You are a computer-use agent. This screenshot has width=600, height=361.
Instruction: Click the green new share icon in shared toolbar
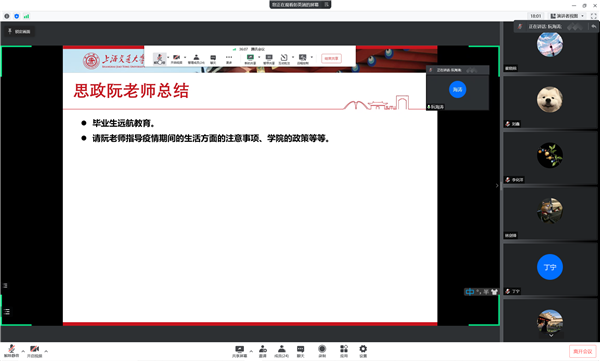(250, 59)
